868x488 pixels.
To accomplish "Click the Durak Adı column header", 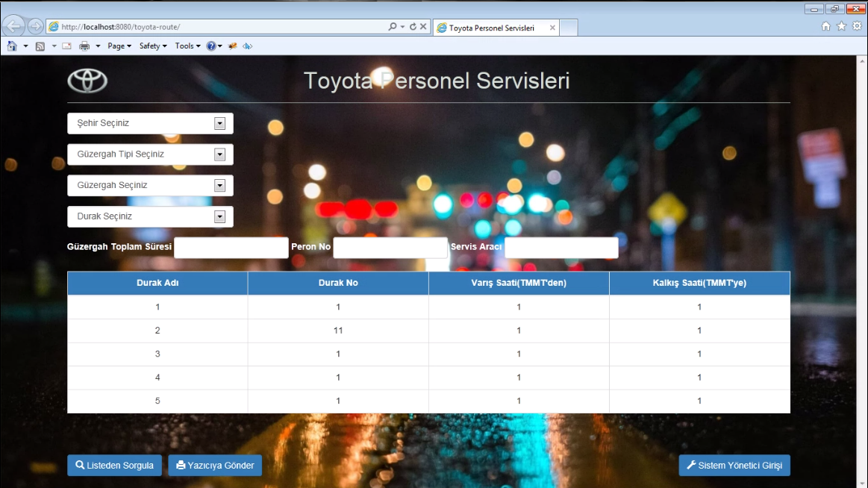I will pyautogui.click(x=157, y=283).
